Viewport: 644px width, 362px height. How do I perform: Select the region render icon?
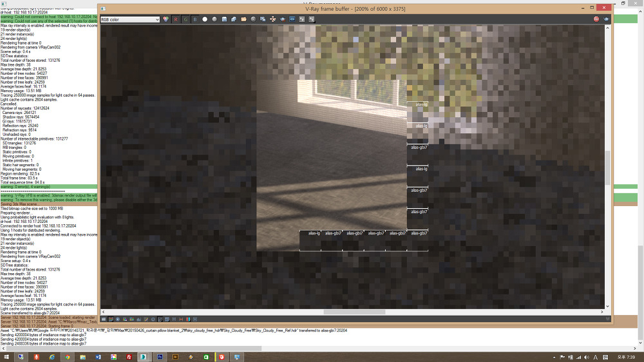(292, 19)
